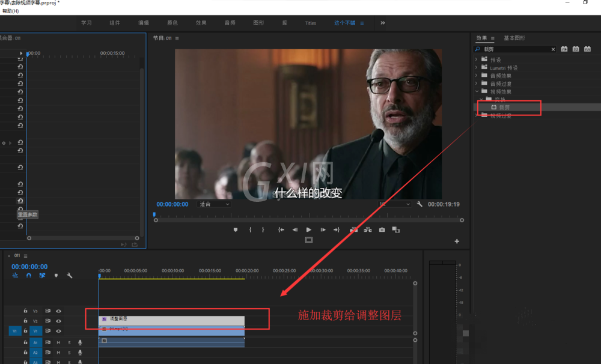Expand the 音频过渡 folder
This screenshot has height=364, width=601.
point(477,83)
